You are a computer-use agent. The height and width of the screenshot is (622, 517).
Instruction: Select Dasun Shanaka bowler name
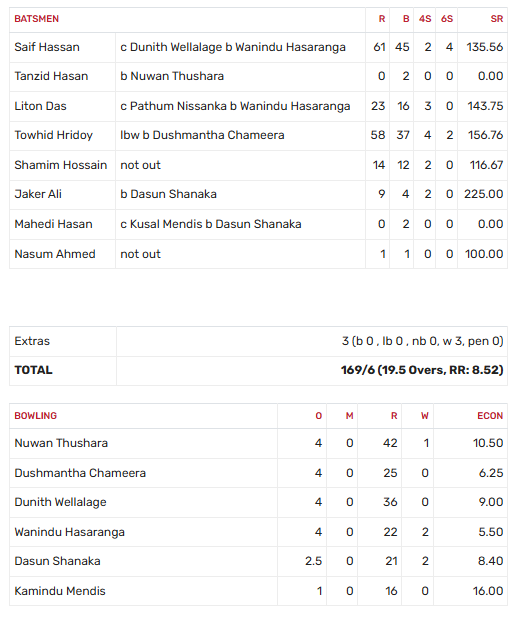[x=58, y=561]
